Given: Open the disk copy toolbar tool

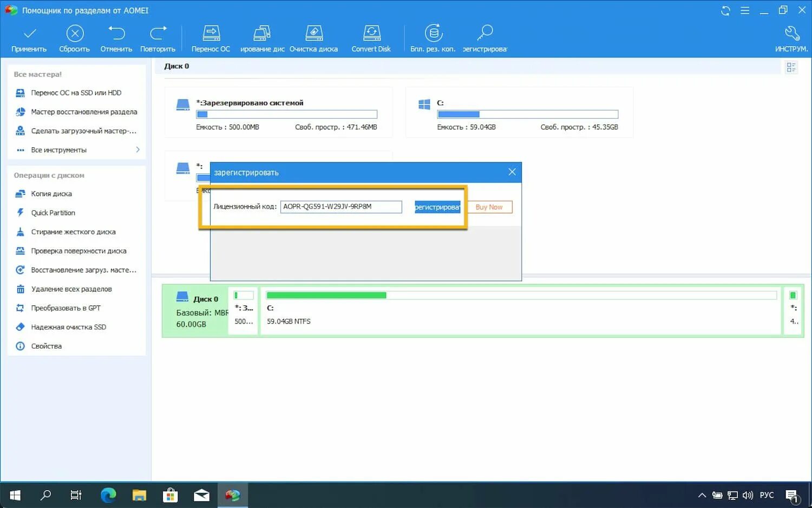Looking at the screenshot, I should click(263, 39).
